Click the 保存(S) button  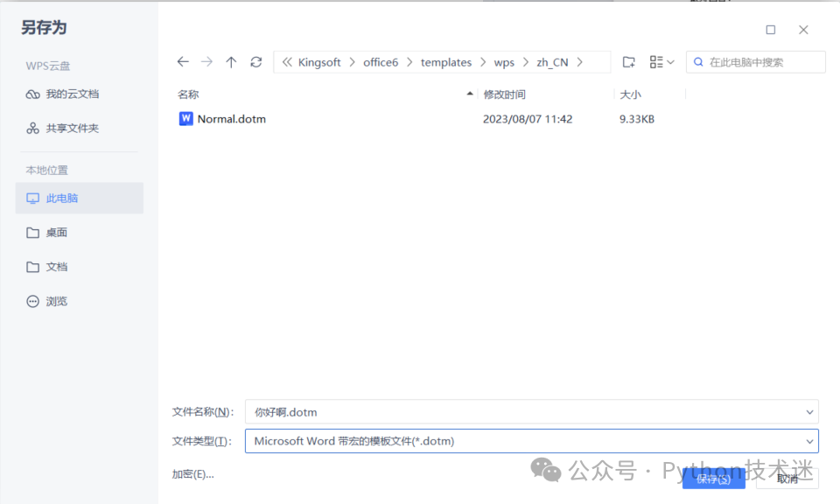(x=714, y=479)
